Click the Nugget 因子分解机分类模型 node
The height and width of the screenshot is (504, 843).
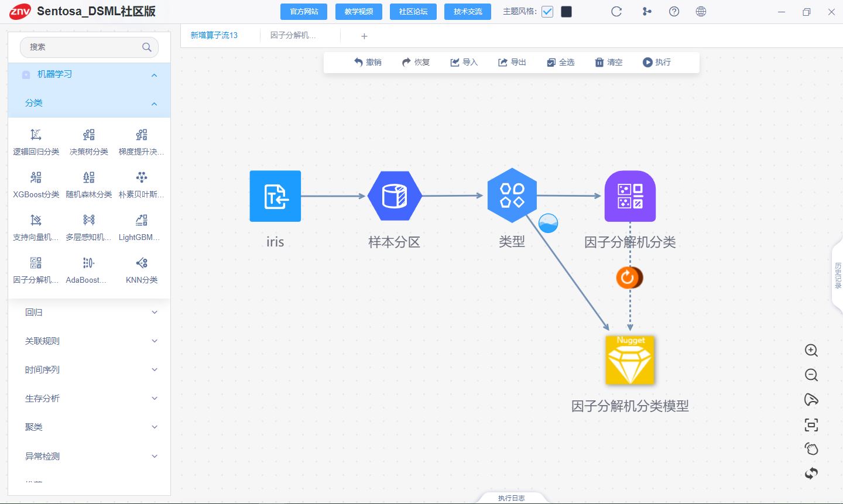(630, 360)
